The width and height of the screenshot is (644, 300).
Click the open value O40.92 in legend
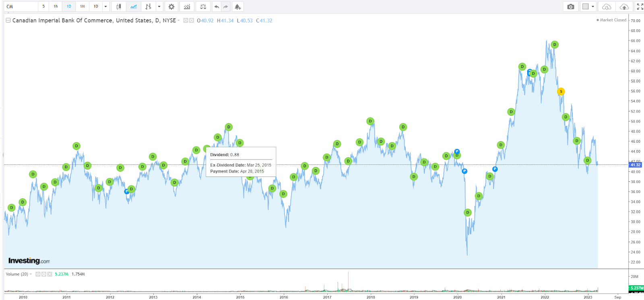pos(205,21)
